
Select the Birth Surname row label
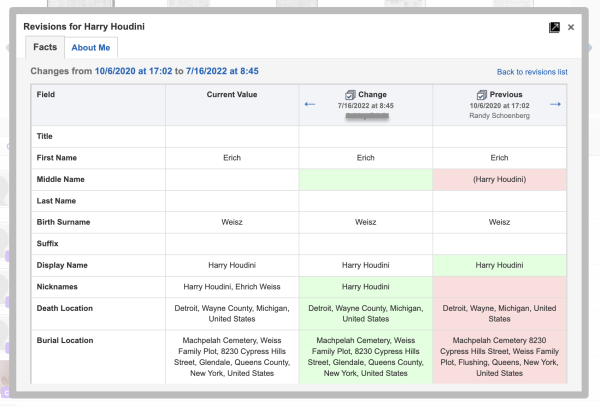tap(64, 222)
